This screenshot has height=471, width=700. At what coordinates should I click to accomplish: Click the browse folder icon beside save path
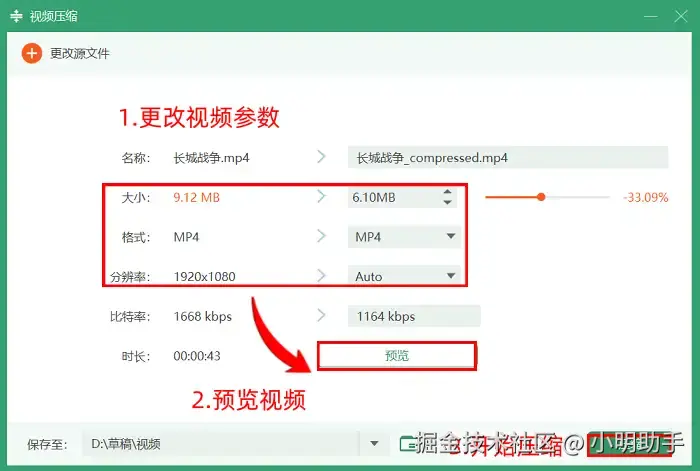[x=408, y=444]
